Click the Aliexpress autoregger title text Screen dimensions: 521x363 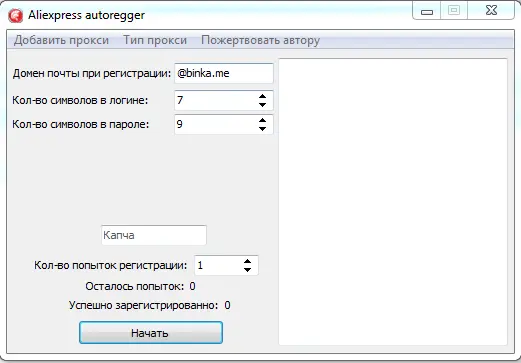(86, 15)
